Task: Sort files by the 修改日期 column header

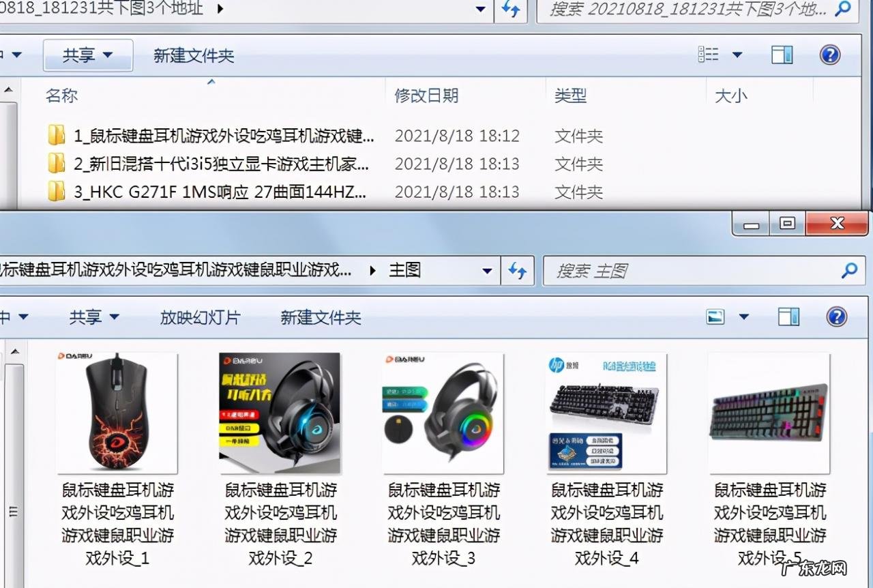Action: coord(426,95)
